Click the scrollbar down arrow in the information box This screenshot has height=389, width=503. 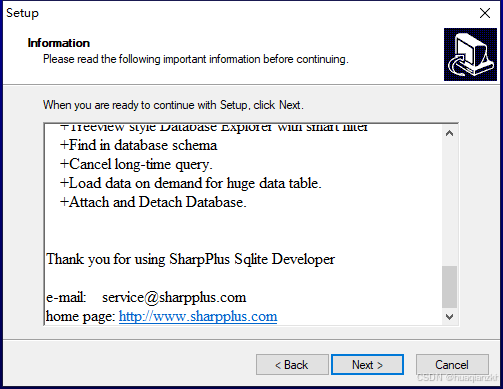[449, 317]
